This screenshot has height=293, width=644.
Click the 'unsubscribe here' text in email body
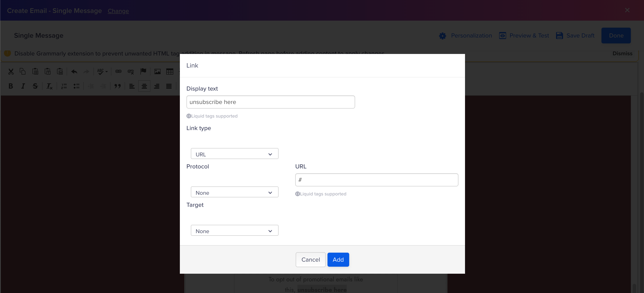(x=322, y=289)
